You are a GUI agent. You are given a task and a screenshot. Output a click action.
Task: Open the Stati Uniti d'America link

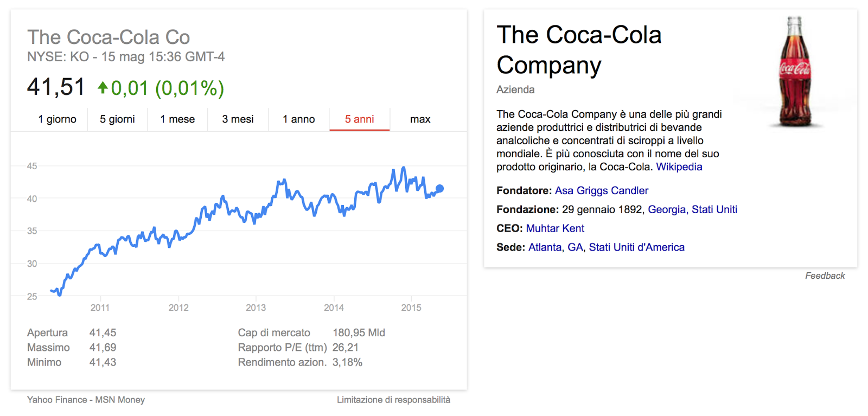637,248
